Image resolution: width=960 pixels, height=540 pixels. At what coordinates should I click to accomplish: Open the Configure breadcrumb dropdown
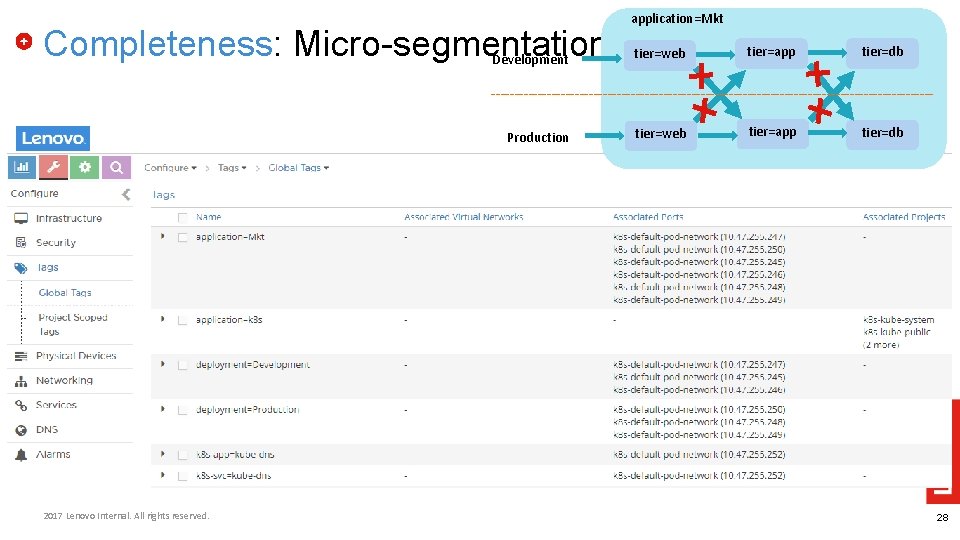coord(170,168)
